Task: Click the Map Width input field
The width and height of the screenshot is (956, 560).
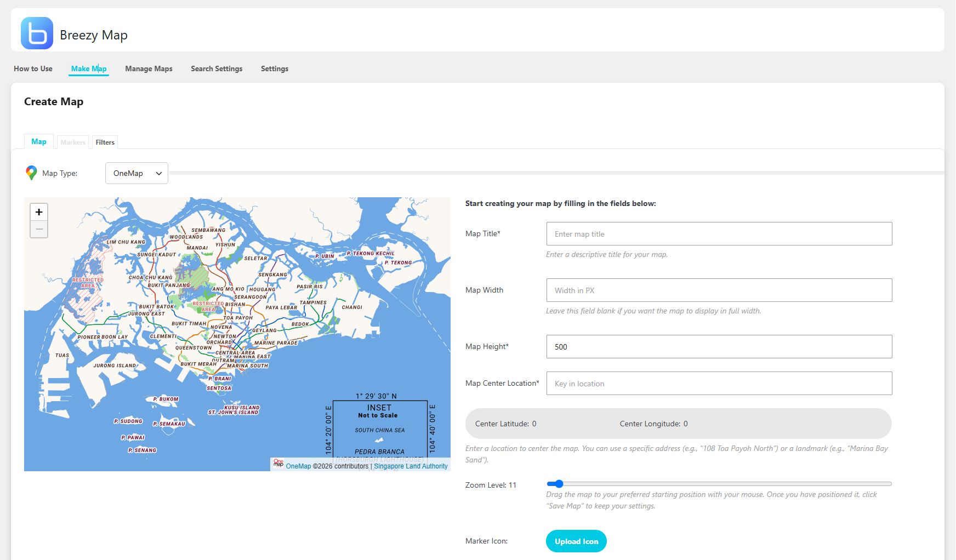Action: coord(719,290)
